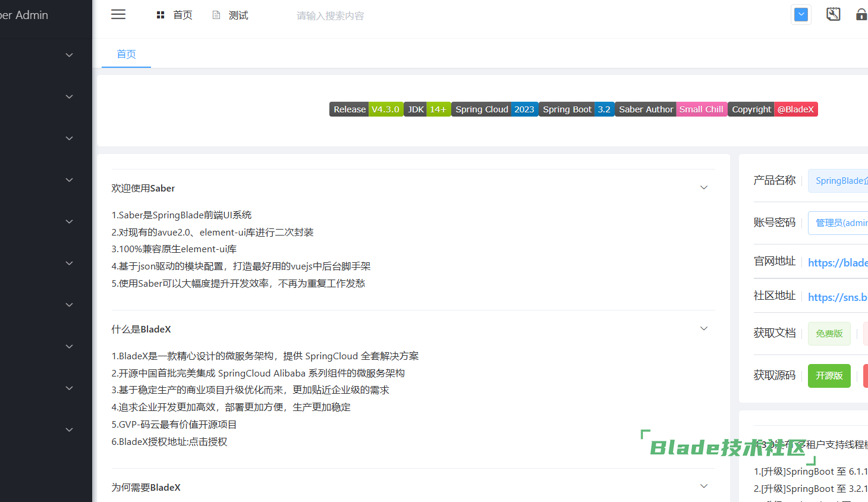The width and height of the screenshot is (868, 502).
Task: Click the text 1.[升级]SpringBoot 至 6.1
Action: coord(811,472)
